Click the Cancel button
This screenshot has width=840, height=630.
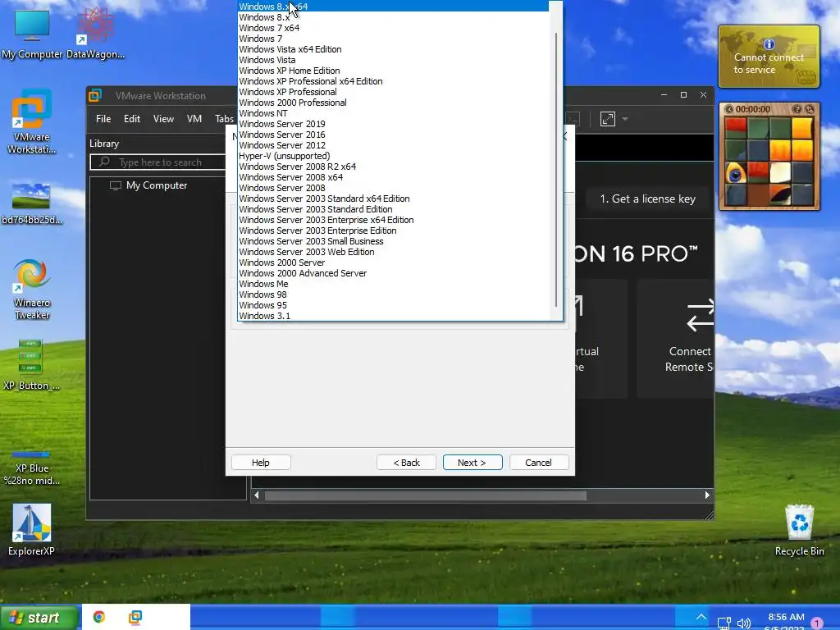click(x=539, y=463)
